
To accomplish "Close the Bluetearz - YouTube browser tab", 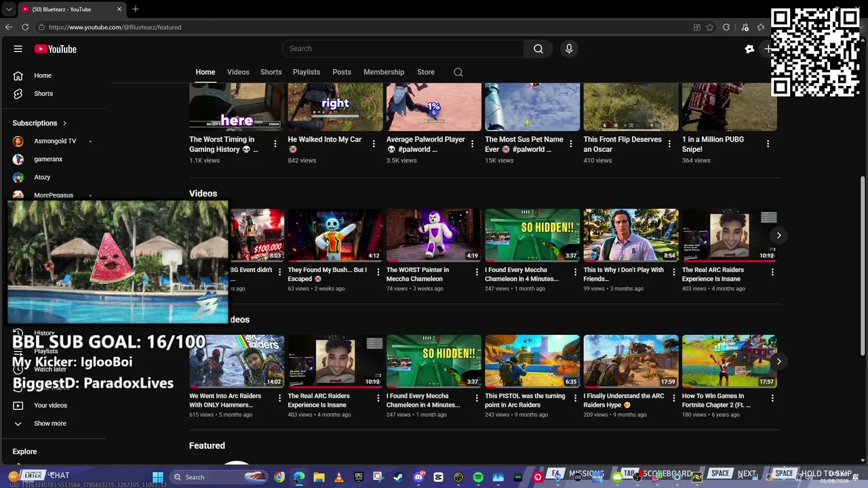I will [x=119, y=9].
